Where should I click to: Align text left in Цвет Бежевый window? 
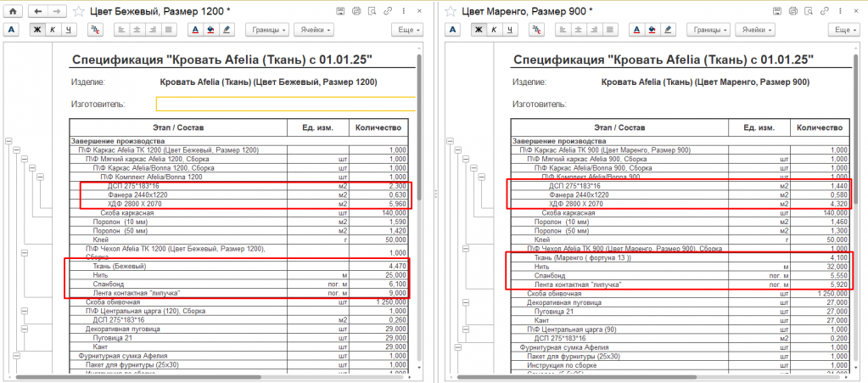[x=122, y=30]
